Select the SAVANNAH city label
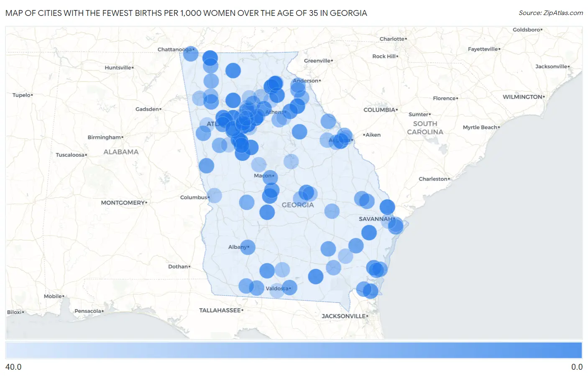This screenshot has height=376, width=588. click(x=376, y=219)
